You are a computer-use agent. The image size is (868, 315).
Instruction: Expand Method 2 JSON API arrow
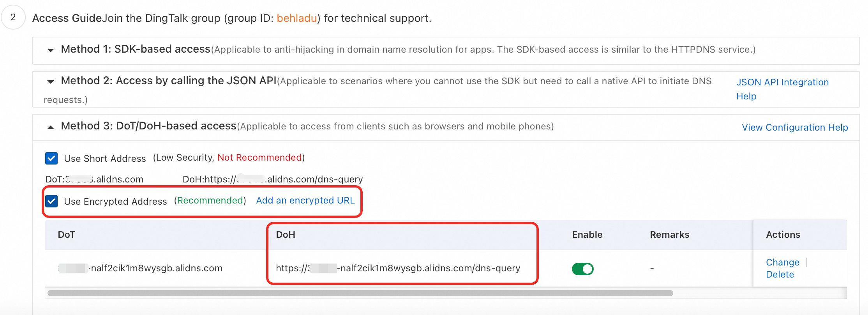[51, 81]
